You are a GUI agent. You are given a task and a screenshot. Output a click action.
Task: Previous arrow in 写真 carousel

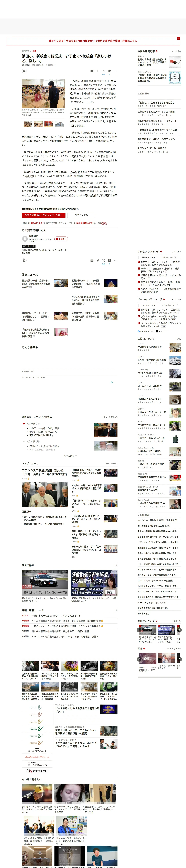click(139, 659)
